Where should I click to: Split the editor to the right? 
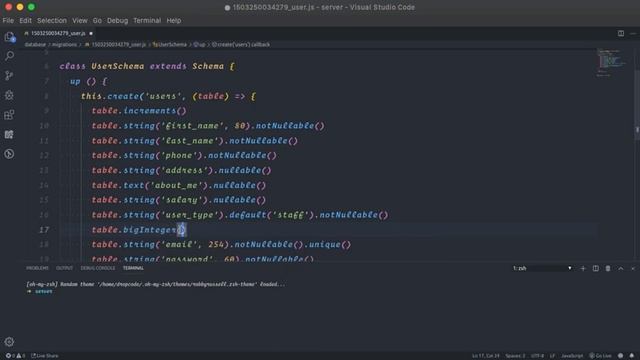point(620,33)
